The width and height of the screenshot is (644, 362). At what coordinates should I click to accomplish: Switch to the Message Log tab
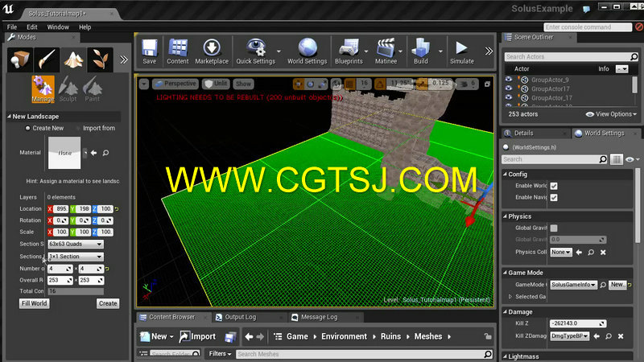[319, 317]
